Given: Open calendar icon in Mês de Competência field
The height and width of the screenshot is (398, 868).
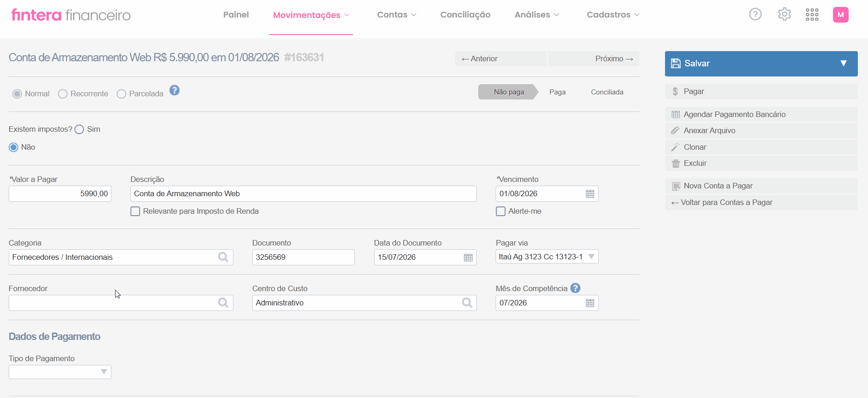Looking at the screenshot, I should [590, 303].
